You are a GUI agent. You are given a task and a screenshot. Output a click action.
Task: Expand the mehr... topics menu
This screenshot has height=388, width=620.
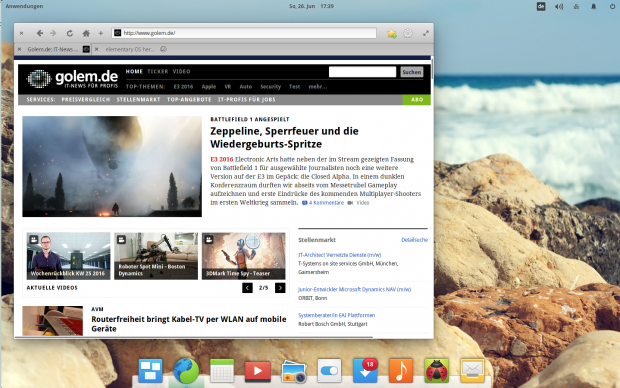[x=318, y=87]
